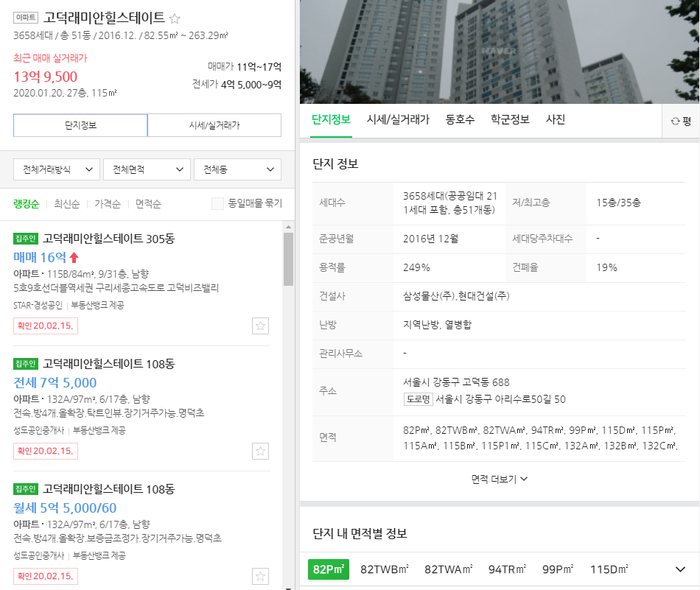700x590 pixels.
Task: Star the 305동 매매 listing
Action: (x=260, y=326)
